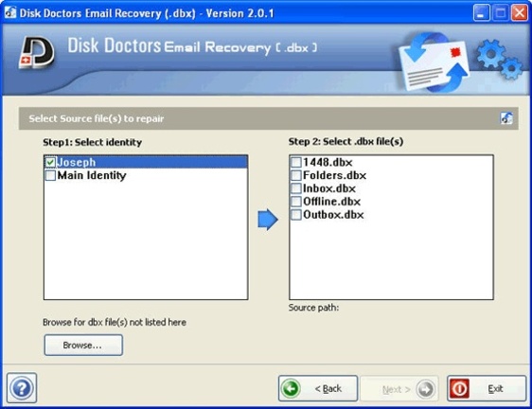Click the Offline.dbx file name
The width and height of the screenshot is (532, 409).
pos(331,202)
